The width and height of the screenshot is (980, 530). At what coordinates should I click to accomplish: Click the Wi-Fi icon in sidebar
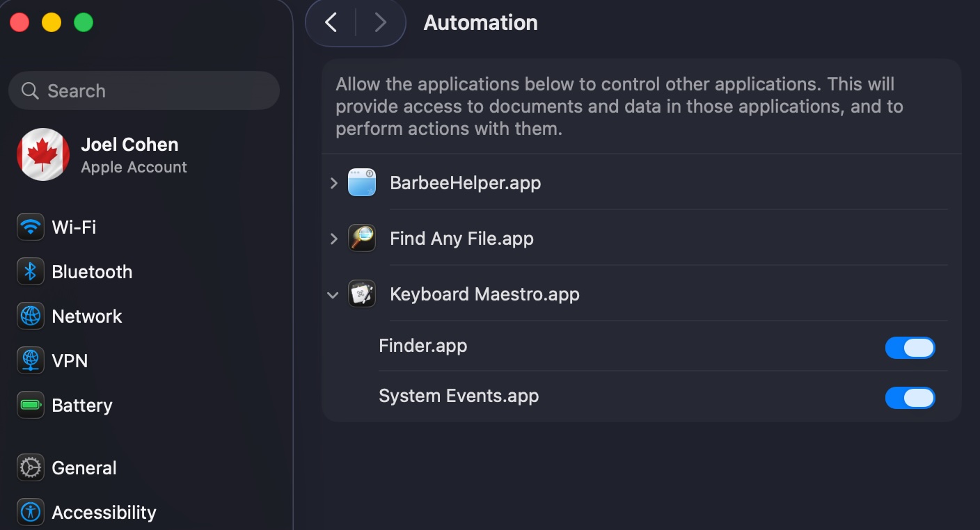[31, 227]
